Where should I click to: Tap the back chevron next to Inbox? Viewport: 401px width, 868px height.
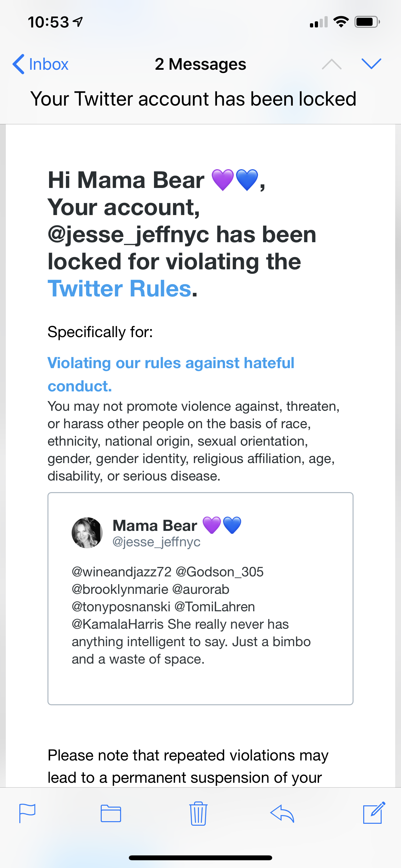click(x=19, y=64)
